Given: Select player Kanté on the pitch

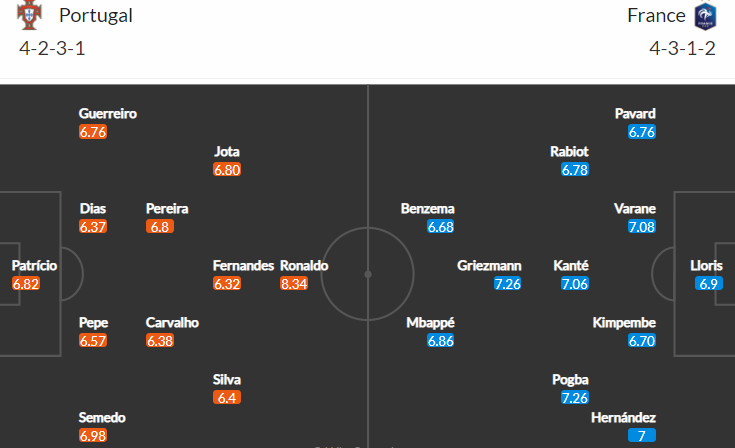Looking at the screenshot, I should coord(570,266).
